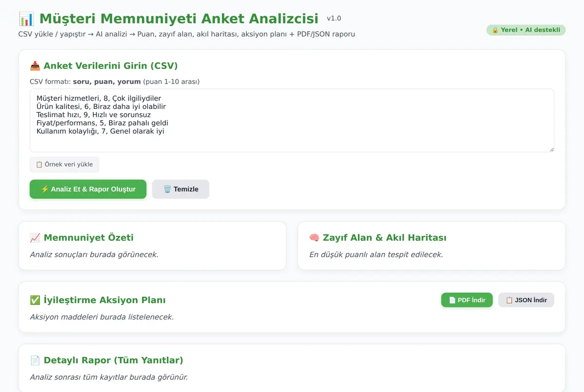The image size is (584, 392).
Task: Click the inbox icon beside Anket Verilerini Girin
Action: [35, 66]
